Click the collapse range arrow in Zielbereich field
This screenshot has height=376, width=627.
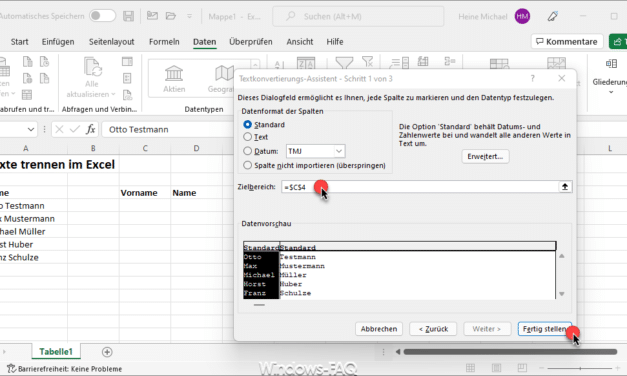(565, 187)
